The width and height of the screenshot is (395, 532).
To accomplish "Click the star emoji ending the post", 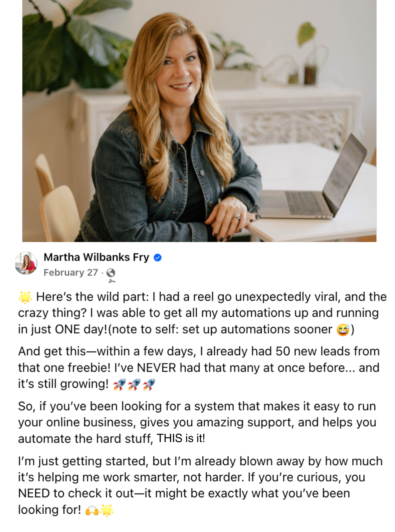I will point(107,510).
